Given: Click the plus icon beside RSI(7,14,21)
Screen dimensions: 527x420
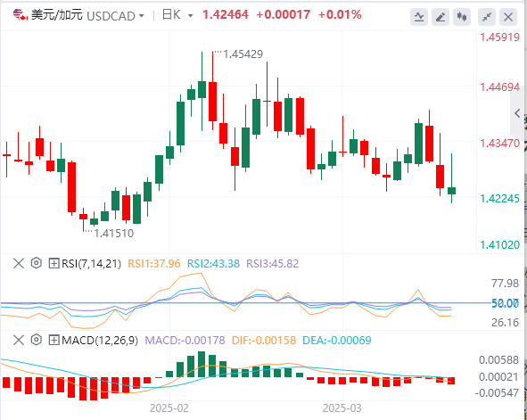Looking at the screenshot, I should (x=54, y=263).
